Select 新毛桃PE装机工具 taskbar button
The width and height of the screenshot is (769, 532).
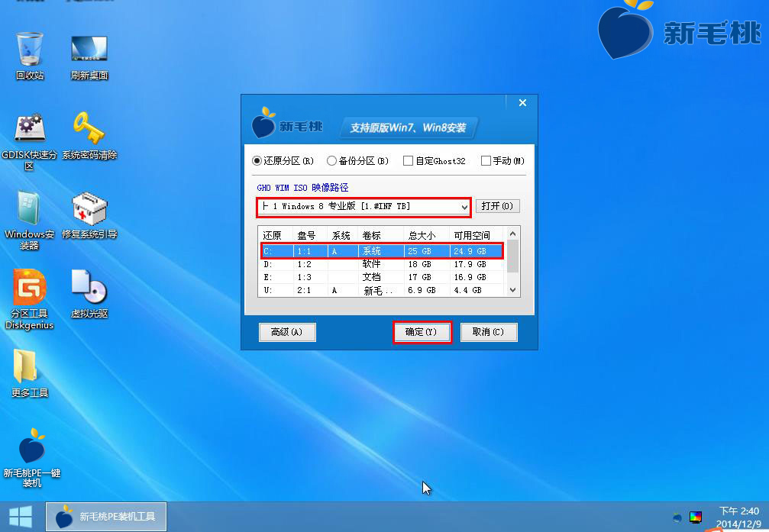pos(106,516)
